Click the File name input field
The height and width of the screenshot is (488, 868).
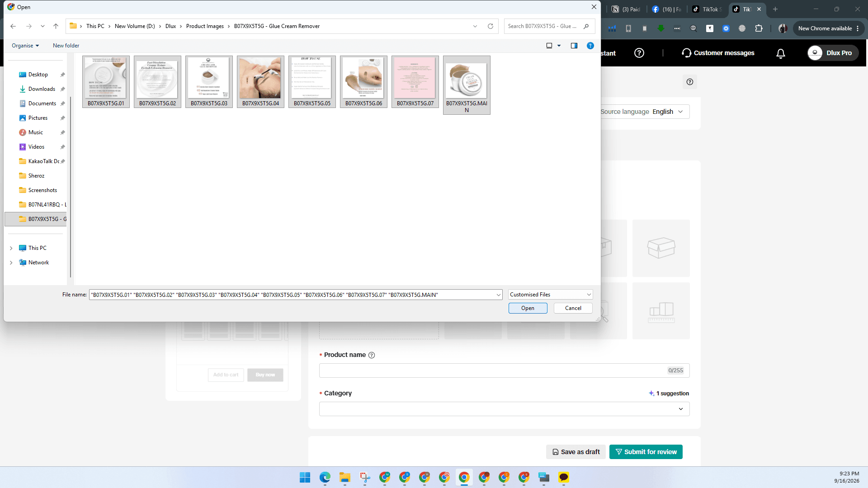(x=292, y=295)
